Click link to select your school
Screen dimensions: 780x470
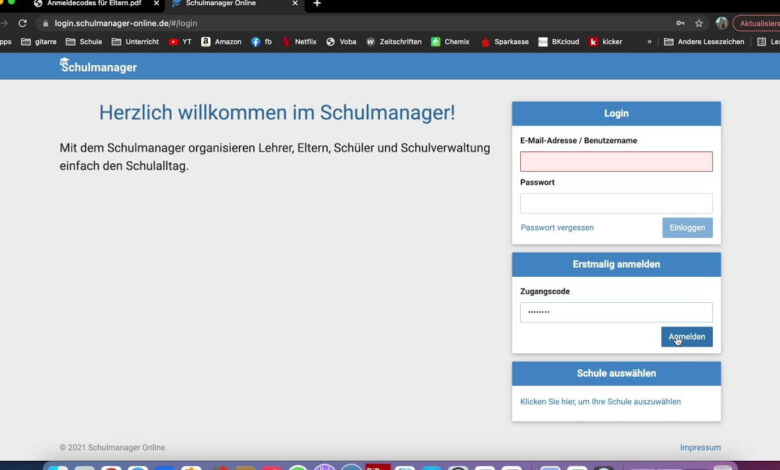tap(600, 401)
